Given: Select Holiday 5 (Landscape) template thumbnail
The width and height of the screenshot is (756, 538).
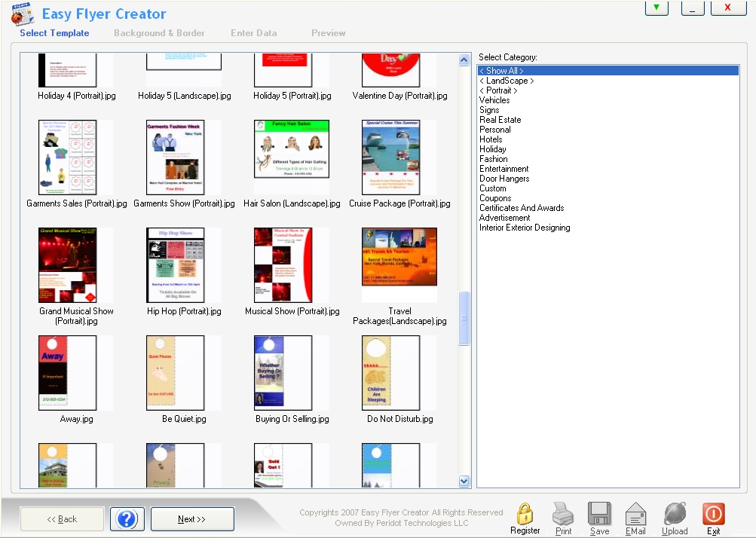Looking at the screenshot, I should coord(184,62).
